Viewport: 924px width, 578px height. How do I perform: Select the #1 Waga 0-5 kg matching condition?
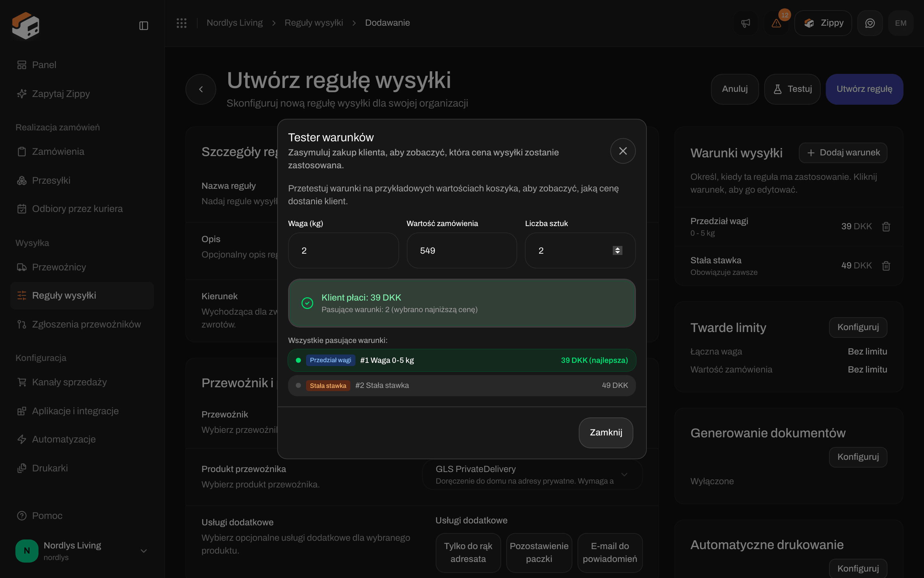pos(462,360)
